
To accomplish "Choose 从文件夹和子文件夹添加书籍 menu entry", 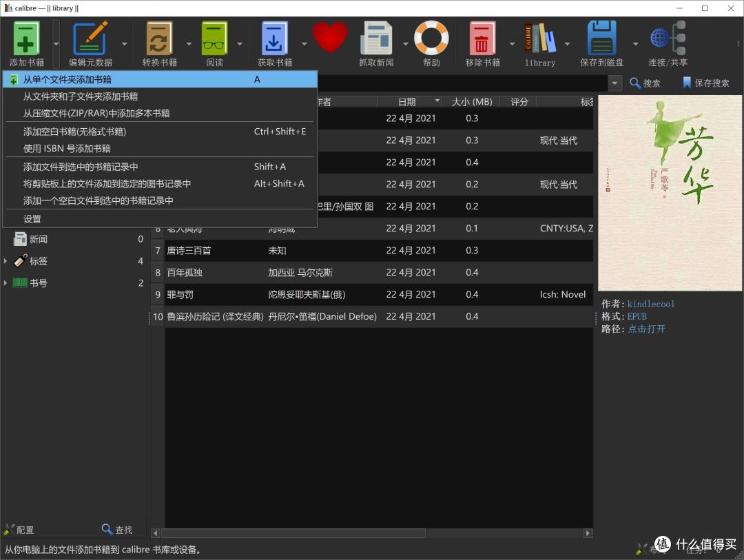I will pyautogui.click(x=160, y=96).
